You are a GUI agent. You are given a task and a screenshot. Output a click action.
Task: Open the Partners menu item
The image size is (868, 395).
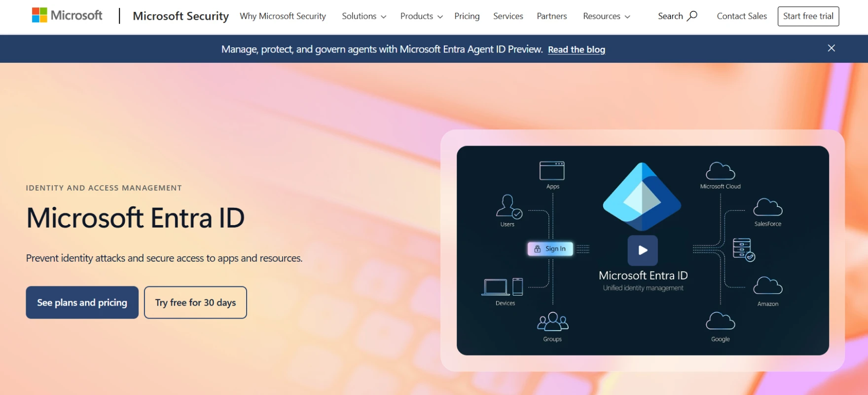(x=551, y=16)
